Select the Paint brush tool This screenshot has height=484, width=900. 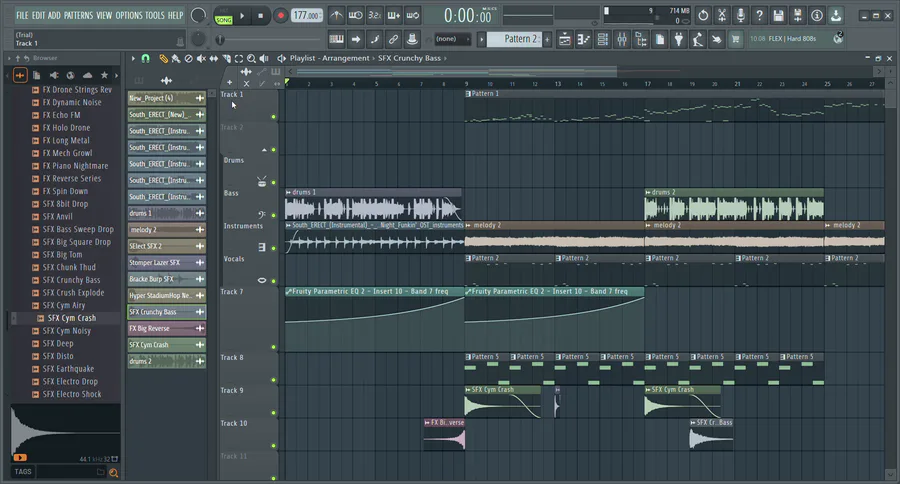coord(176,59)
